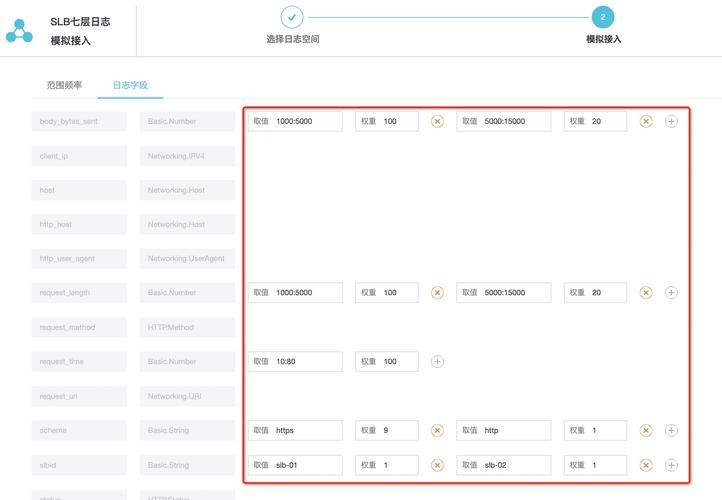Click the Networking.IPV4 type box
The height and width of the screenshot is (500, 722).
(187, 156)
